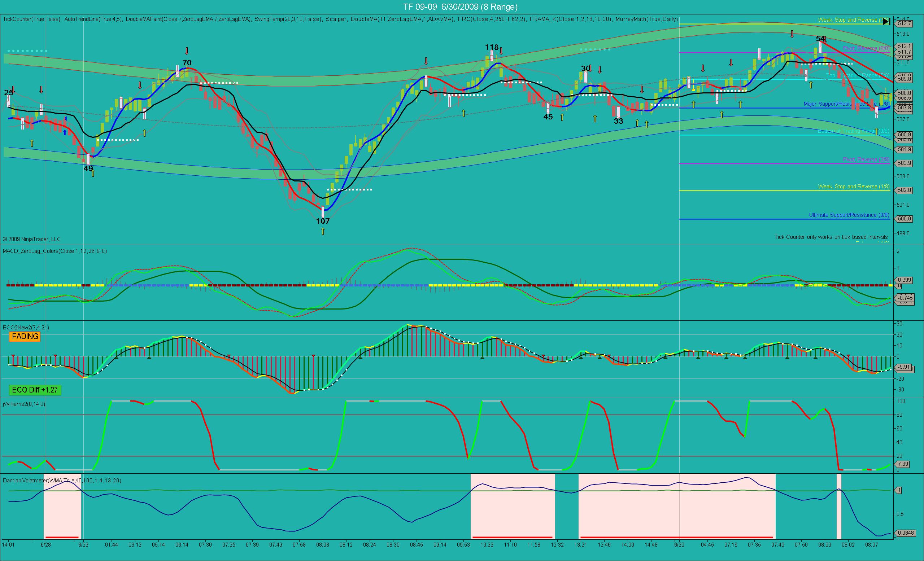This screenshot has height=561, width=924.
Task: Click the yellow up arrow under swing low 49
Action: pyautogui.click(x=93, y=173)
